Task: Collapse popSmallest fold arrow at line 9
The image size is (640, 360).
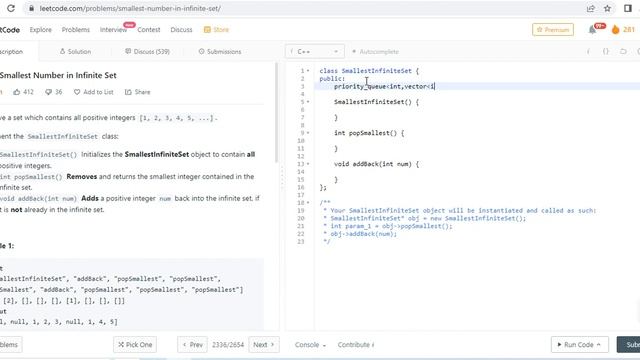Action: coord(308,133)
